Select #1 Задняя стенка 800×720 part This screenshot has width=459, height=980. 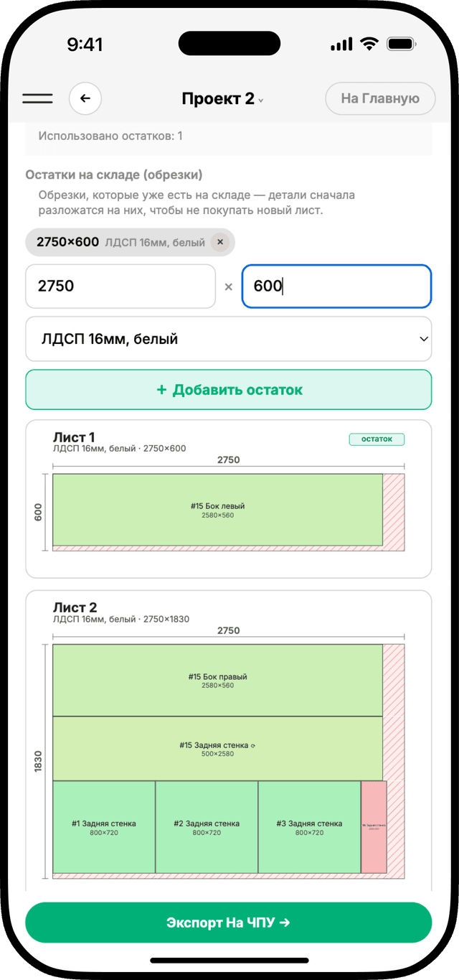(104, 827)
